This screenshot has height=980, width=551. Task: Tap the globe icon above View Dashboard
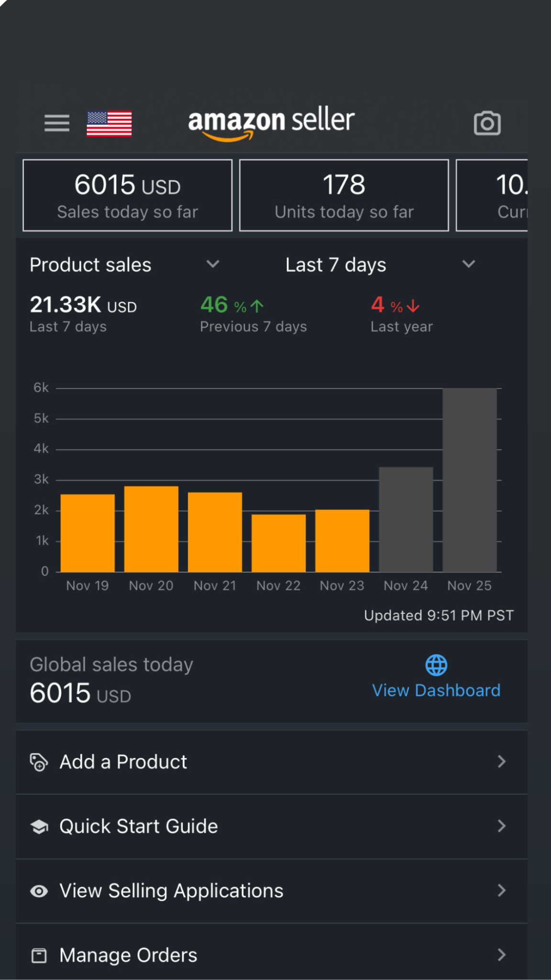[436, 665]
